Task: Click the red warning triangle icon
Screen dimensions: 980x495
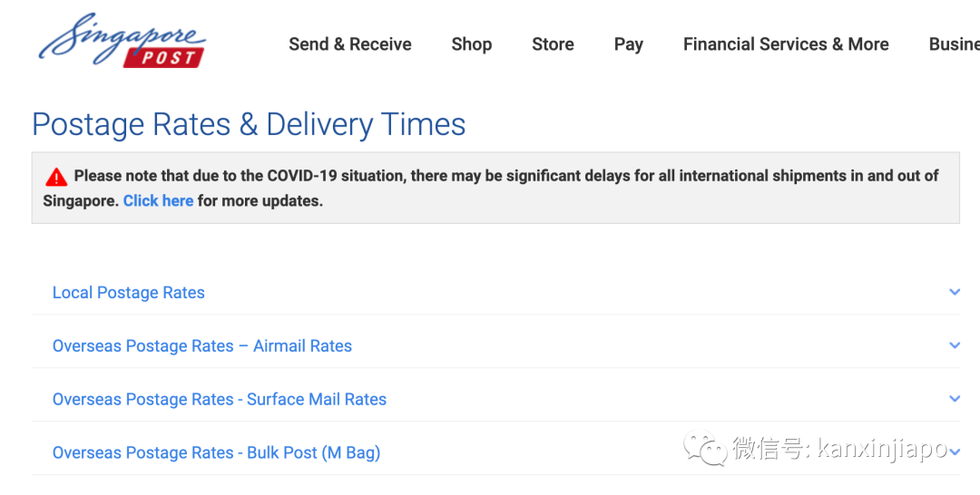Action: 56,177
